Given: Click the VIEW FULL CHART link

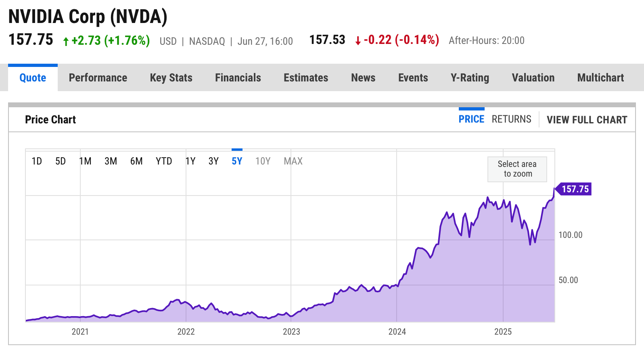Looking at the screenshot, I should click(587, 120).
